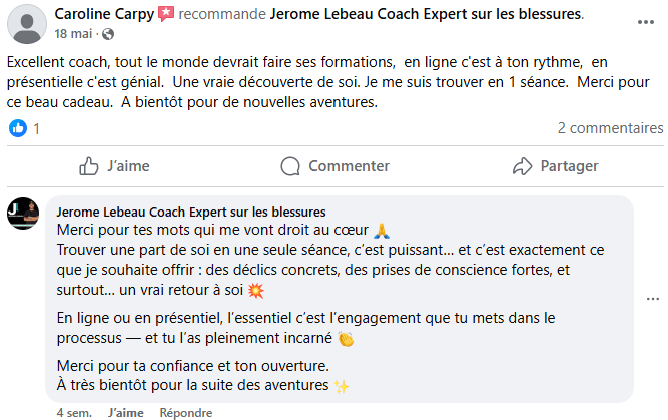
Task: Share the post using the Partager arrow
Action: [x=555, y=166]
